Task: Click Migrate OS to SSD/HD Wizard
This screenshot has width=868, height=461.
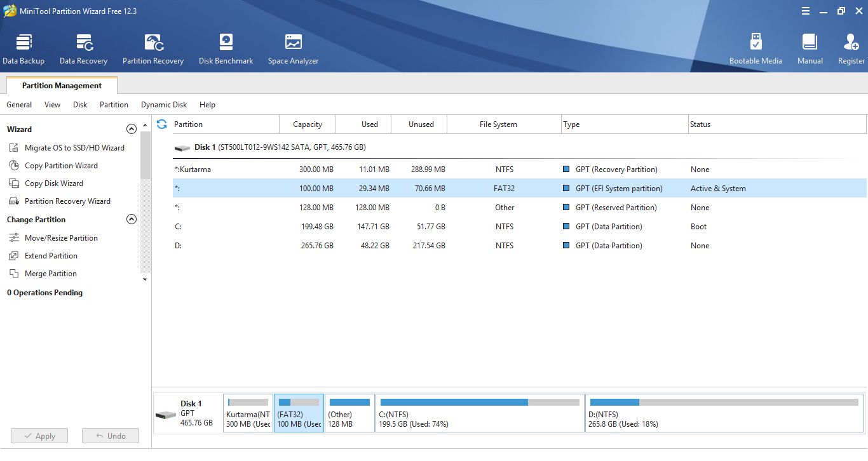Action: click(74, 148)
